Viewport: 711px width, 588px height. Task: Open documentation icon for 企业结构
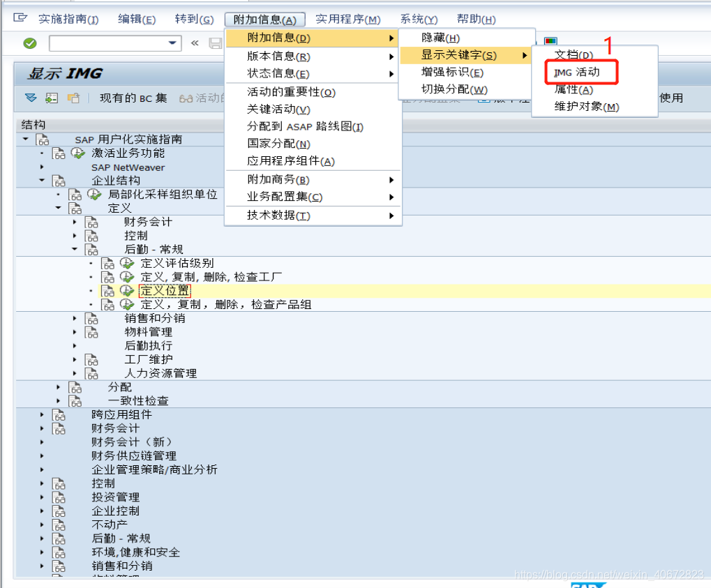click(x=59, y=181)
